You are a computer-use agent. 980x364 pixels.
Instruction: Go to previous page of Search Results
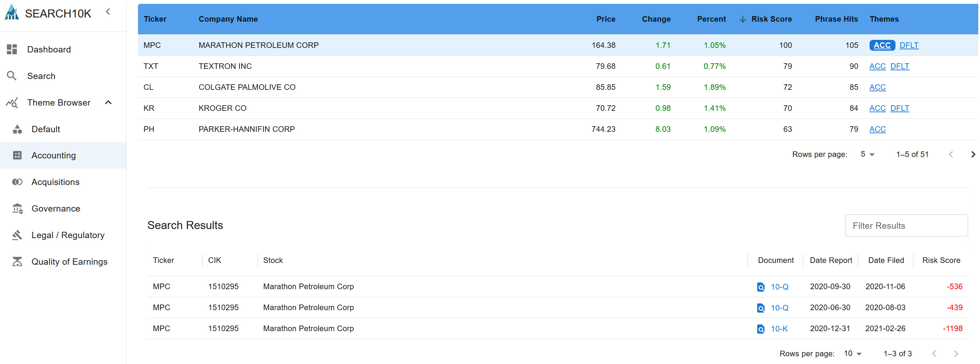click(934, 354)
